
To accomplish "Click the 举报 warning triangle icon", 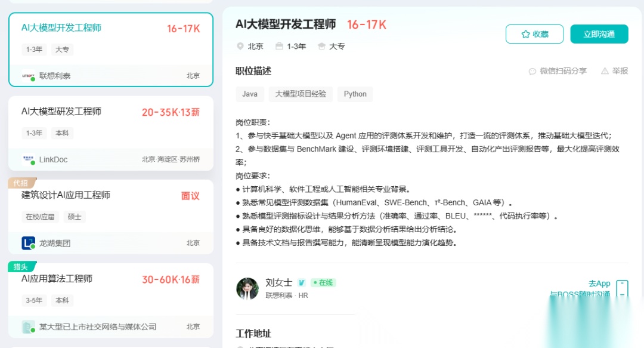I will [x=605, y=71].
